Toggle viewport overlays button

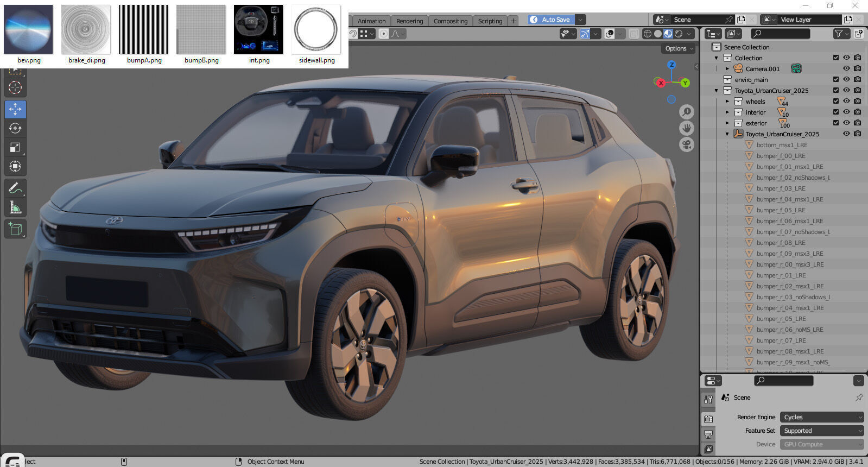610,34
